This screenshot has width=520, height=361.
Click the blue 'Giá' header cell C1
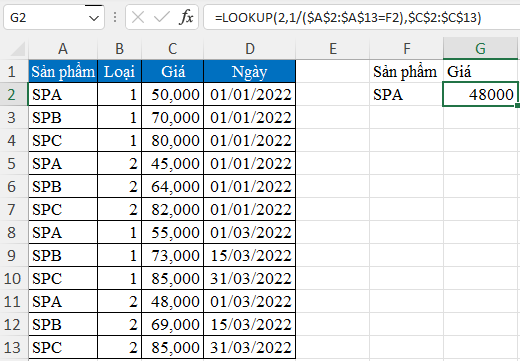(x=172, y=71)
